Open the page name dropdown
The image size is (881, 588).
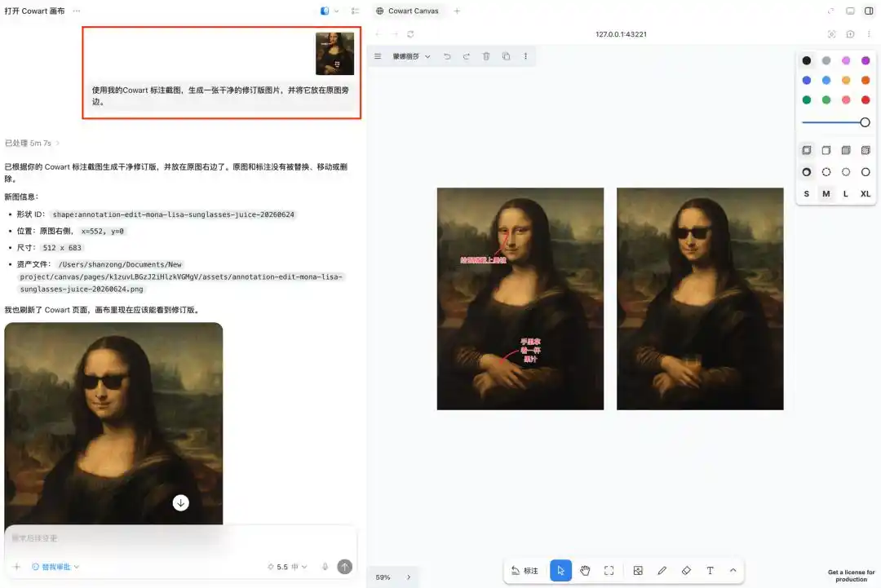(411, 56)
